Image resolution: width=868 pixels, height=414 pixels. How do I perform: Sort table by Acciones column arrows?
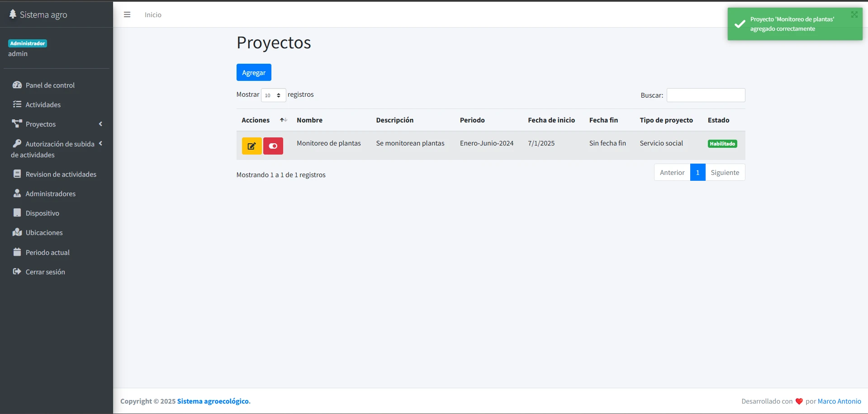284,120
